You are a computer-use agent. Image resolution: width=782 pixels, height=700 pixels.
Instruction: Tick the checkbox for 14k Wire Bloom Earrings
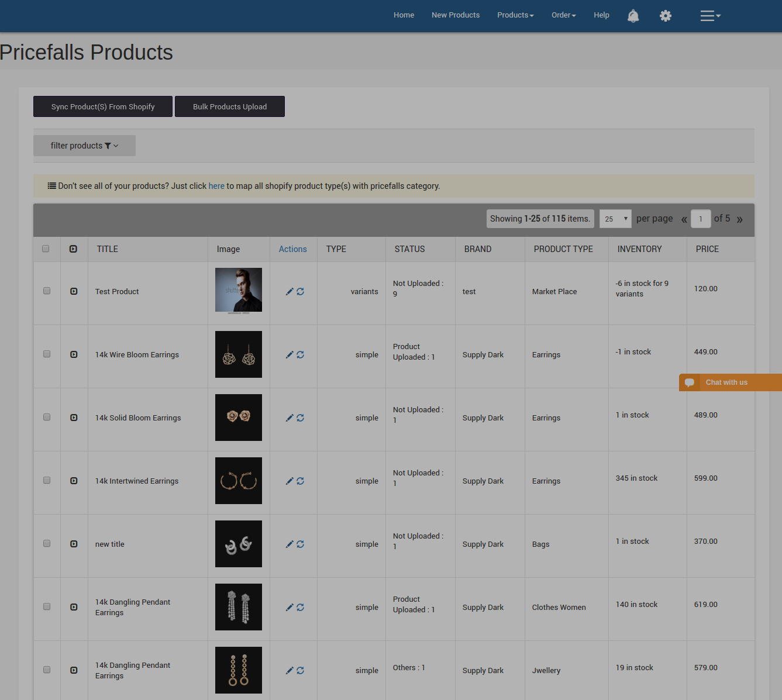46,354
